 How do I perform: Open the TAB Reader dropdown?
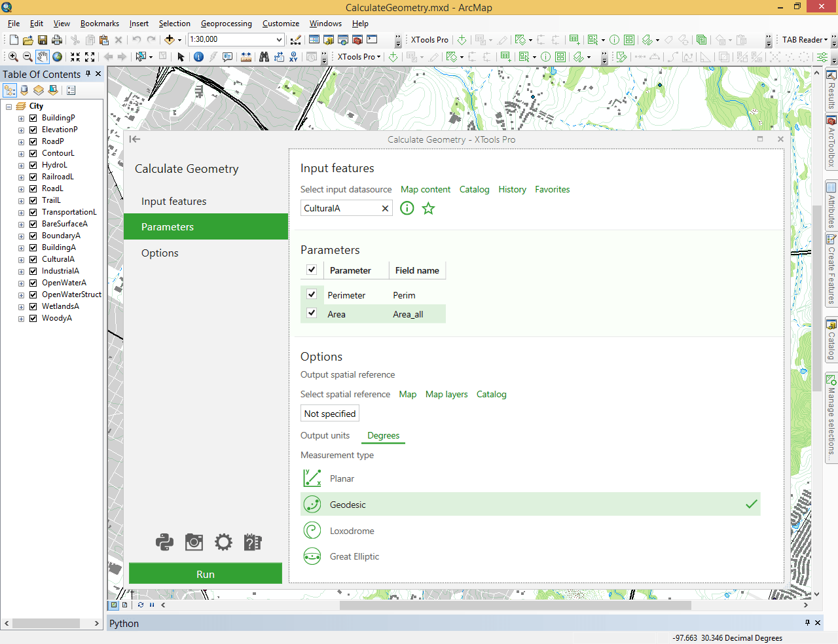(x=805, y=40)
